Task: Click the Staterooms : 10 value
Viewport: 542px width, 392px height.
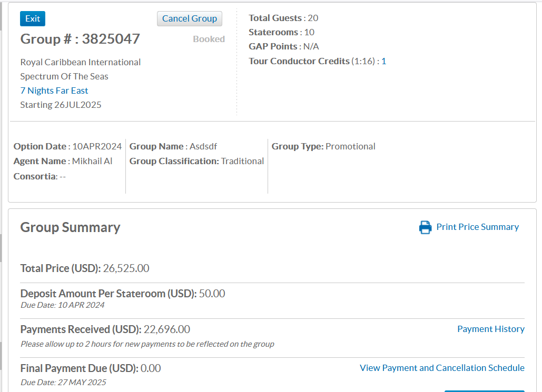Action: pos(281,32)
